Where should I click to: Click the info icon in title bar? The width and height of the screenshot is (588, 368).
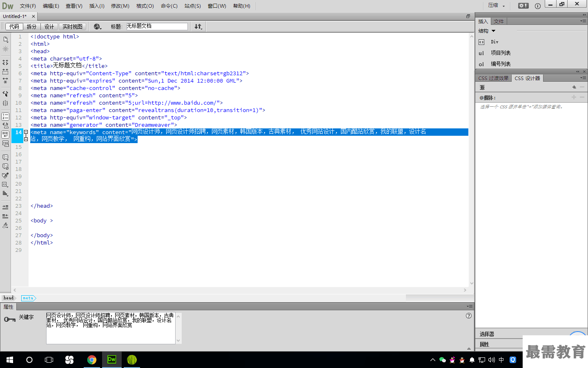coord(538,6)
